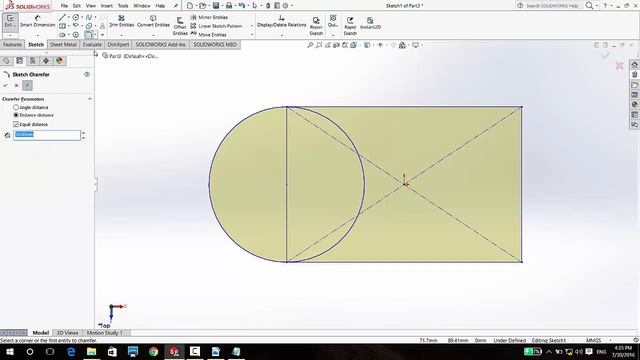
Task: Click Mirror Entities
Action: 209,17
